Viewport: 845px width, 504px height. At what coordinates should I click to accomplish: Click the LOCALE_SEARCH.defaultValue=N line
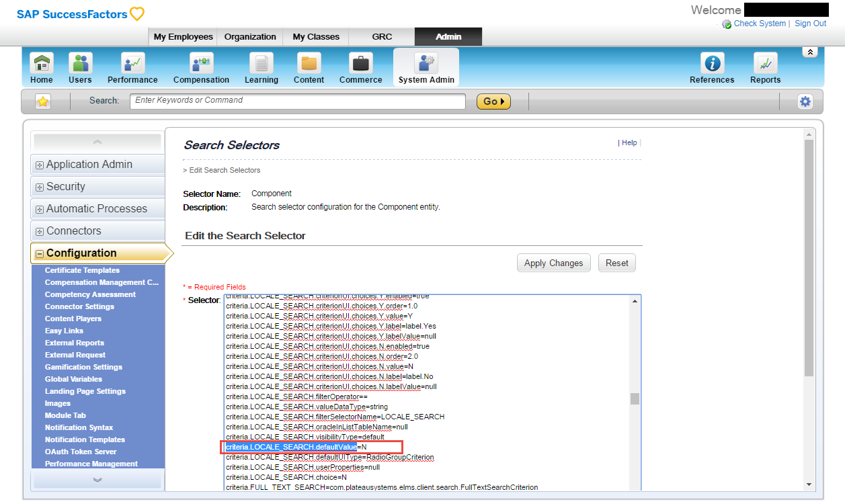coord(296,447)
